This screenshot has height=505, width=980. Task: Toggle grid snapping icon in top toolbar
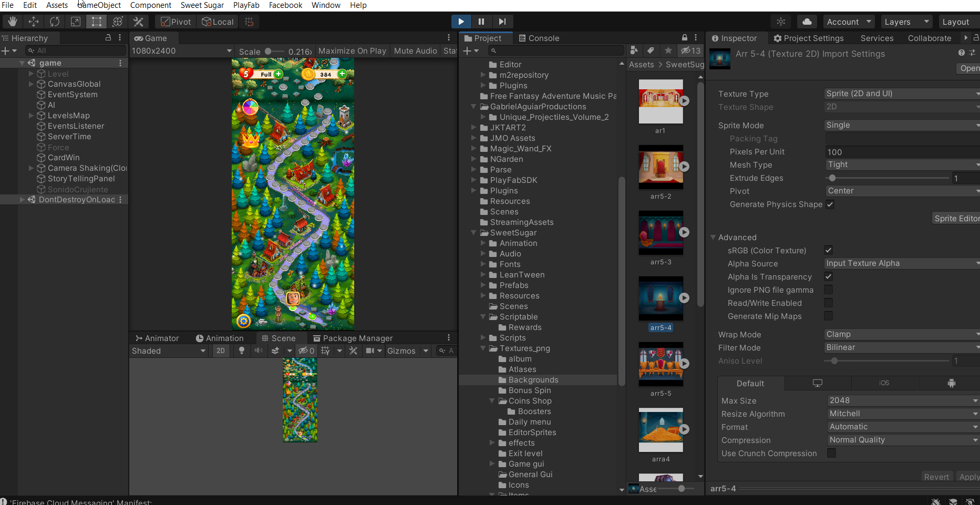[250, 22]
